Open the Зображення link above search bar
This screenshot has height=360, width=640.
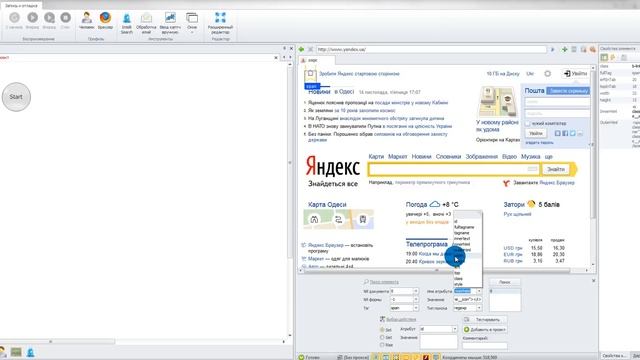[482, 157]
